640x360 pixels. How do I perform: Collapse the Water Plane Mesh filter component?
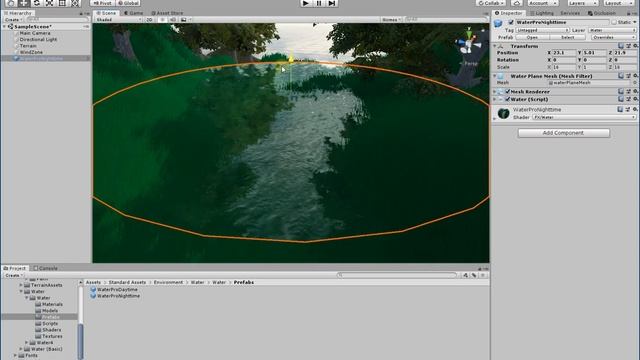pos(495,76)
